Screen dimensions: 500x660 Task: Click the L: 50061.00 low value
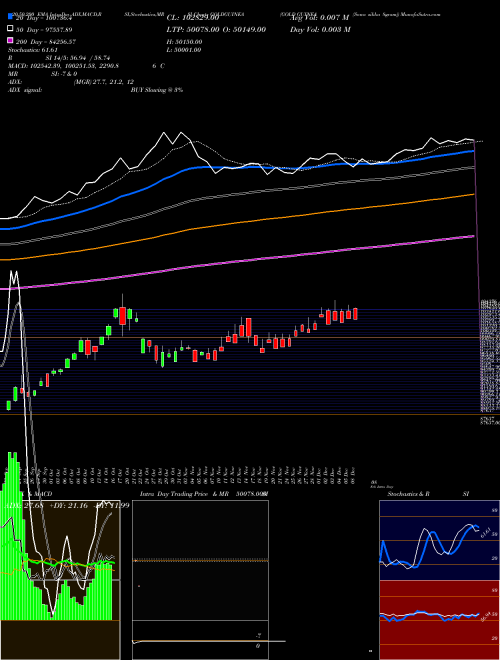184,50
